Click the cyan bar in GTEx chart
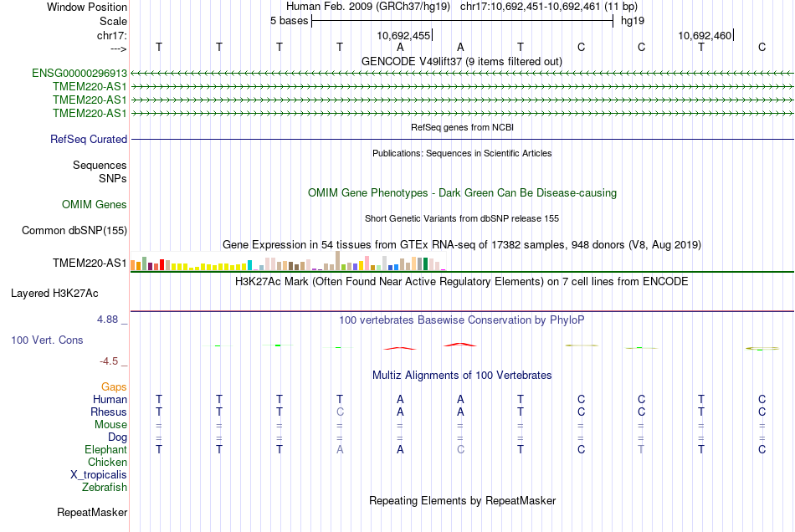Viewport: 795px width, 532px height. pyautogui.click(x=250, y=265)
